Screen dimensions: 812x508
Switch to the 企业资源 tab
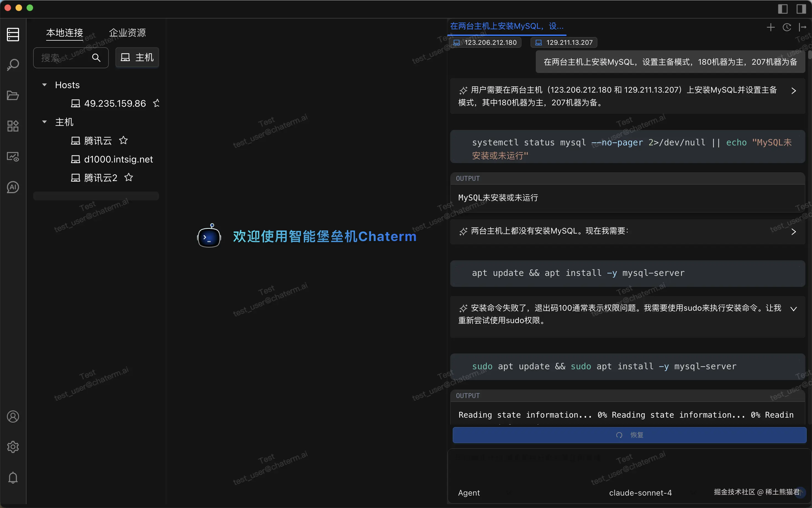click(127, 33)
